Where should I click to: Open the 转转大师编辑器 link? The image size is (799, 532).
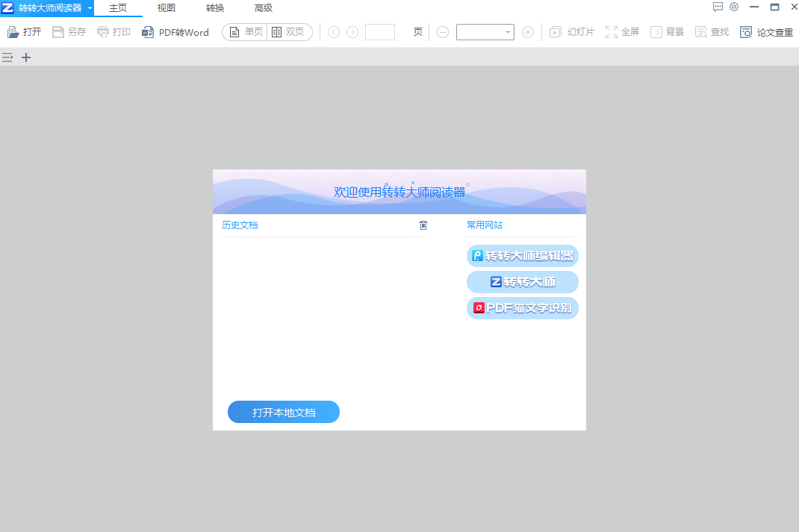522,256
